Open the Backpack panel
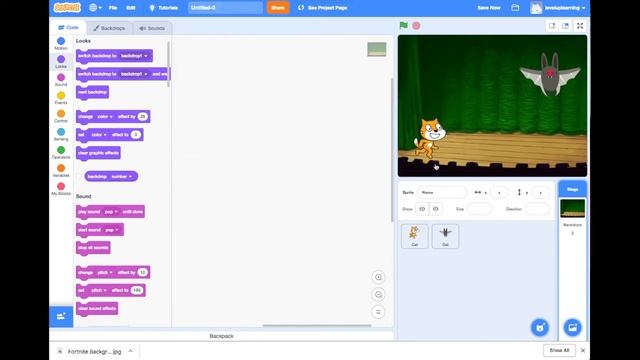This screenshot has width=640, height=360. point(221,336)
